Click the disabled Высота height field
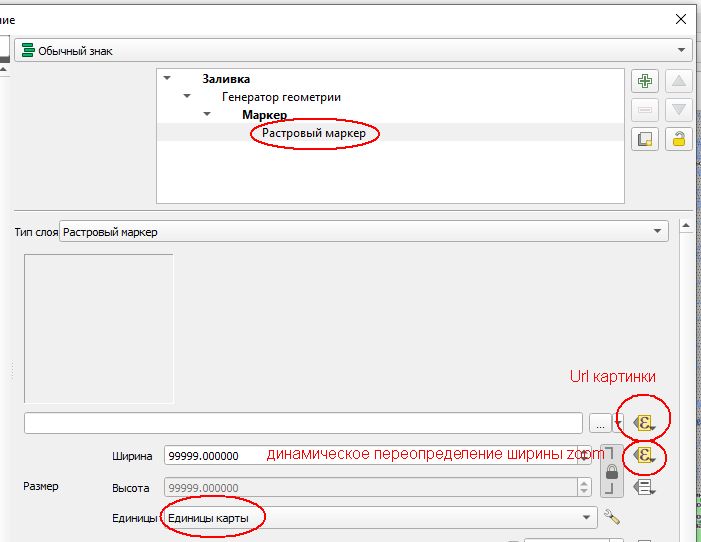Screen dimensions: 701x542 click(371, 487)
